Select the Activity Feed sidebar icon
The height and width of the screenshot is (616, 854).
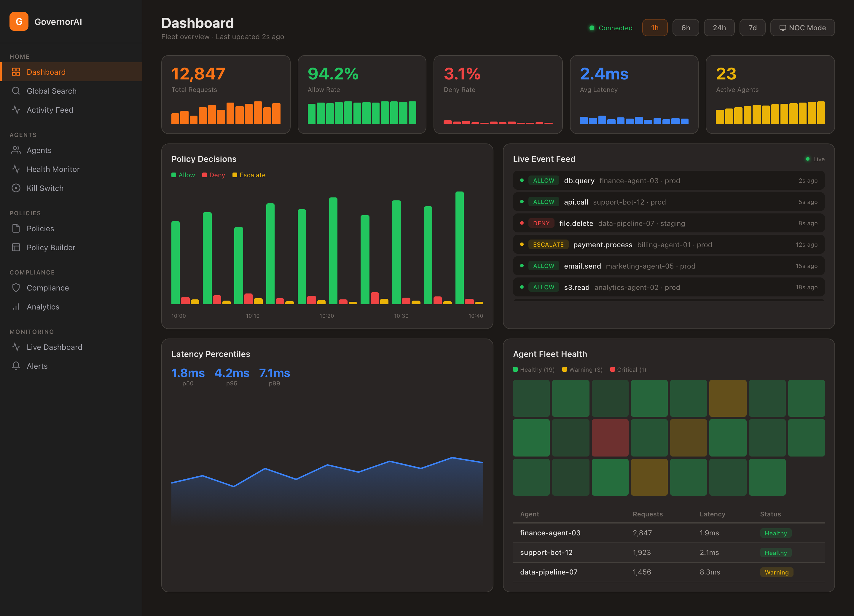(x=16, y=110)
